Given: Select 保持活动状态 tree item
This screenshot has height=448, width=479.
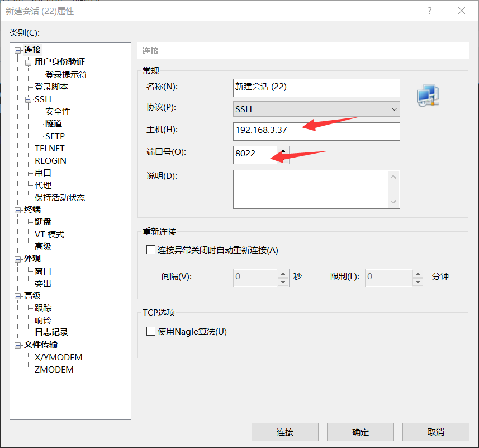Looking at the screenshot, I should pyautogui.click(x=60, y=198).
